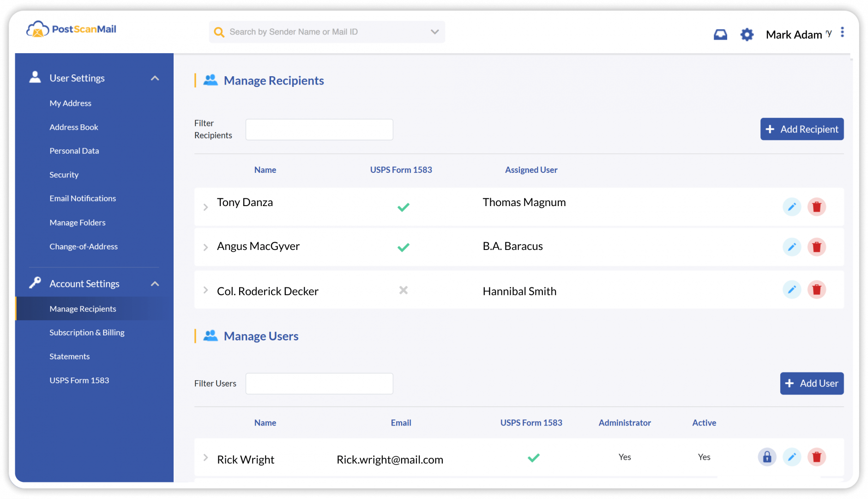
Task: Expand Tony Danza's recipient row
Action: tap(205, 207)
